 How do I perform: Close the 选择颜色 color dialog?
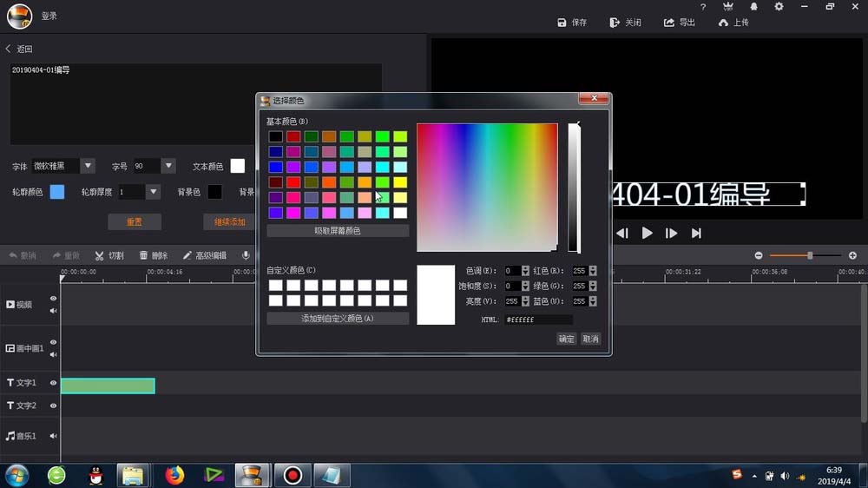[x=594, y=98]
